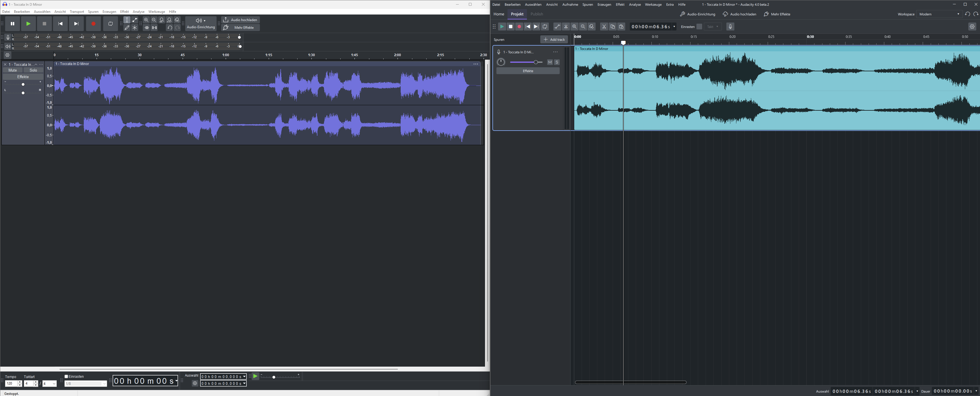
Task: Zoom out using the left window's magnifier minus
Action: (154, 20)
